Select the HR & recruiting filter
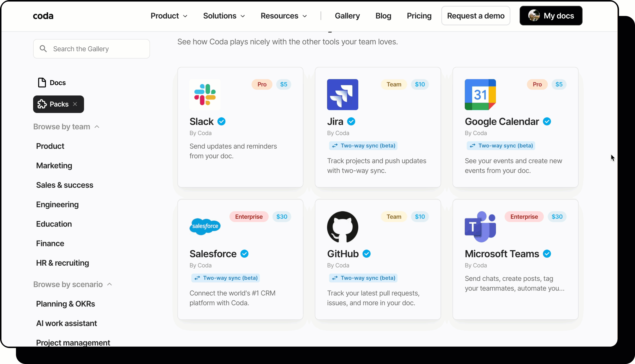Screen dimensions: 635x364 coord(62,263)
